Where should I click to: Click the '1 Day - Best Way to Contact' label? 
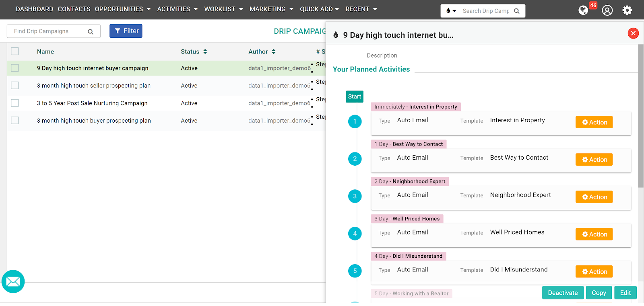409,144
